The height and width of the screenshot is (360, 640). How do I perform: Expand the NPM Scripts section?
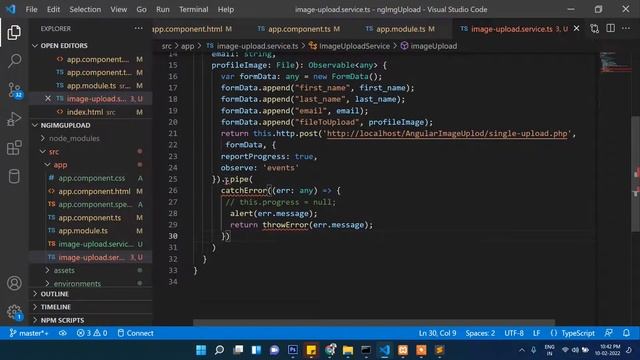pyautogui.click(x=62, y=320)
